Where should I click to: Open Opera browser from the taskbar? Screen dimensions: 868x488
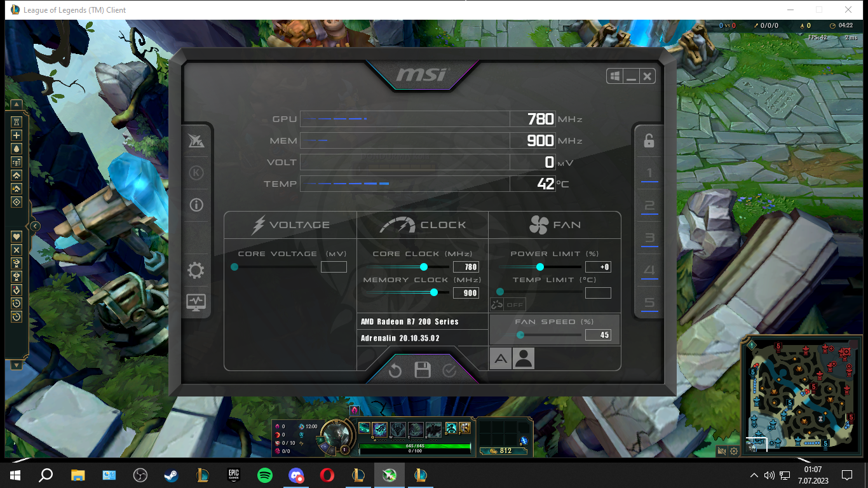327,475
